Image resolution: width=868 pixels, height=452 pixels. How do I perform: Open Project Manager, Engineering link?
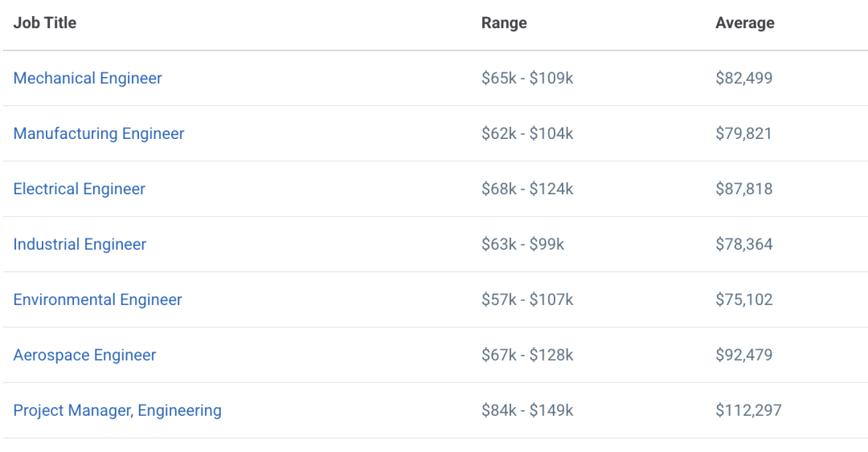(117, 410)
